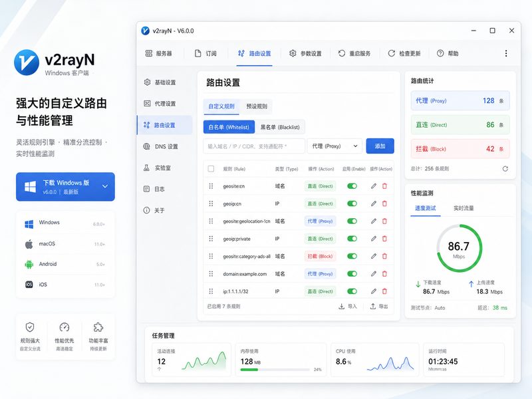The image size is (532, 399).
Task: Disable the geosite:geolocation-!cn rule switch
Action: [352, 221]
